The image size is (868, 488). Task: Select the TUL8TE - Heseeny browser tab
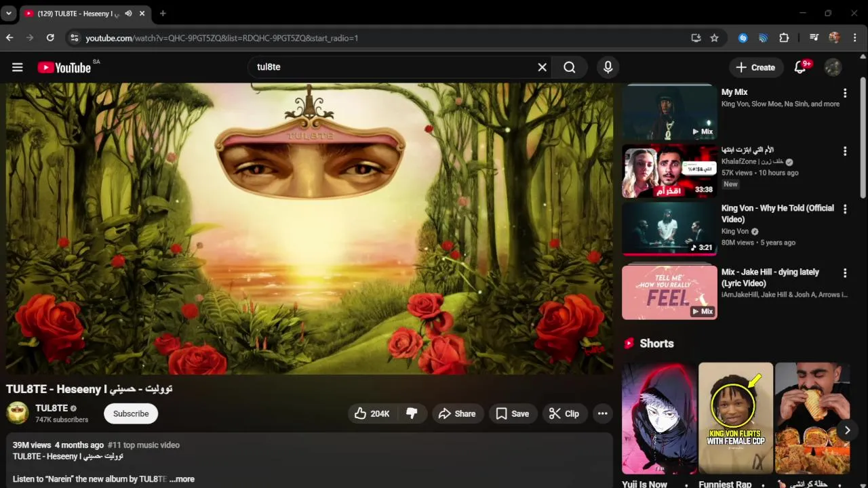click(x=86, y=14)
